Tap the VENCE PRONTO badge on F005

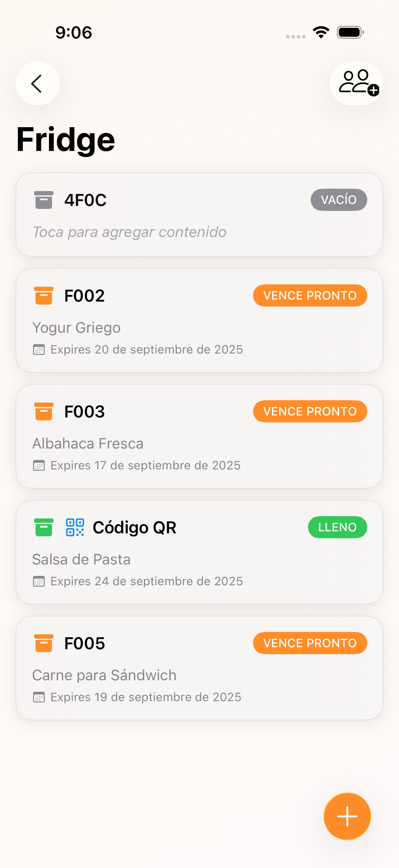pos(310,643)
